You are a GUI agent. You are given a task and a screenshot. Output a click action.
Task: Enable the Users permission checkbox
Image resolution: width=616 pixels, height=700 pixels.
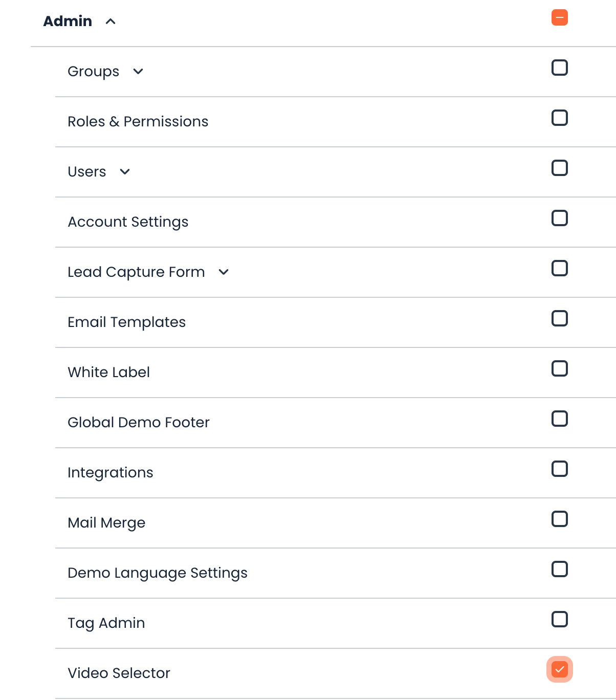click(x=560, y=168)
